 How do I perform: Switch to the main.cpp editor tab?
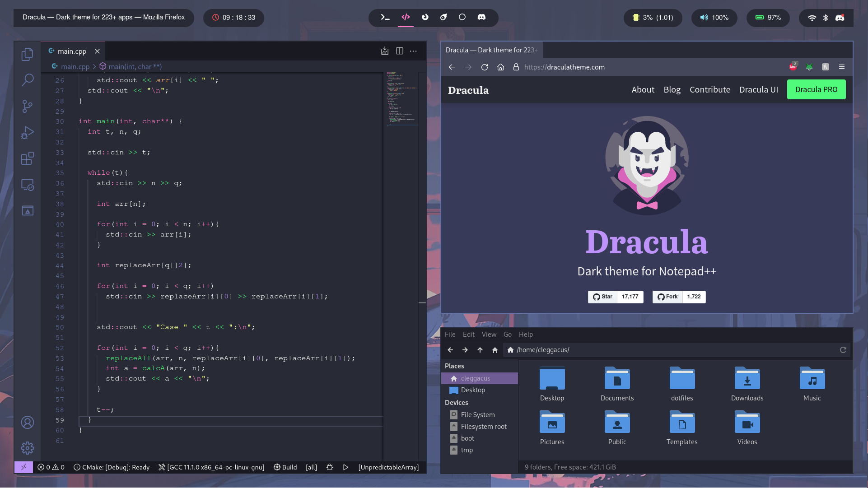[x=72, y=51]
